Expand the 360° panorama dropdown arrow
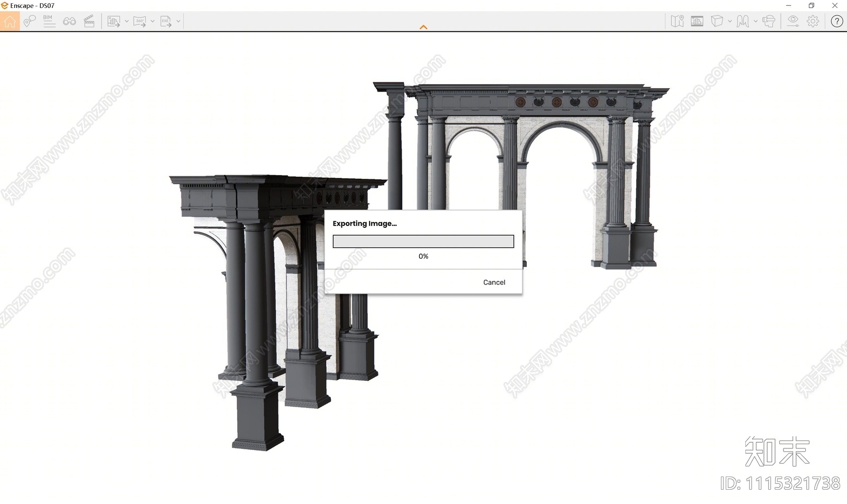Screen dimensions: 847x504 (x=152, y=21)
